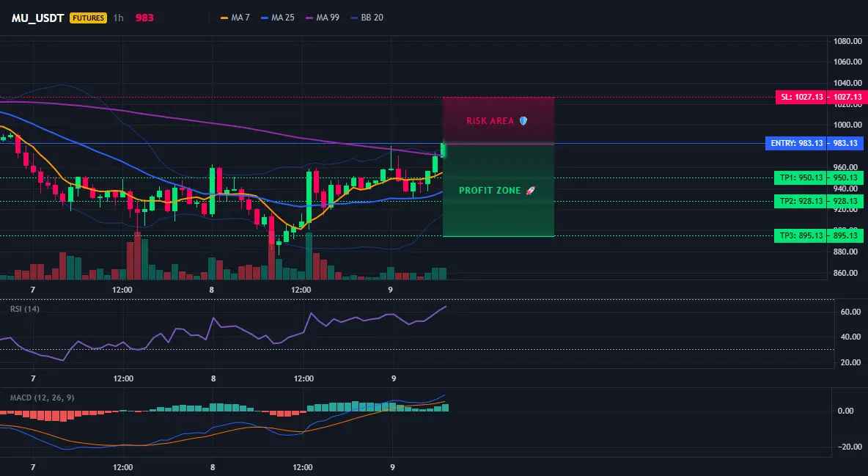Click the 60.00 value on RSI axis
Screen dimensions: 868x476
(851, 312)
